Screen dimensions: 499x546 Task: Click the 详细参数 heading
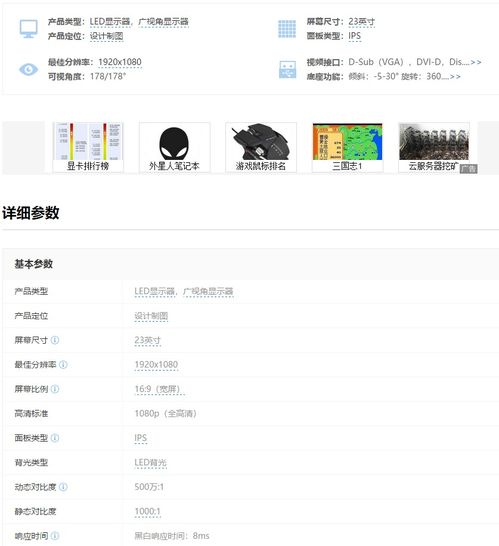tap(31, 213)
